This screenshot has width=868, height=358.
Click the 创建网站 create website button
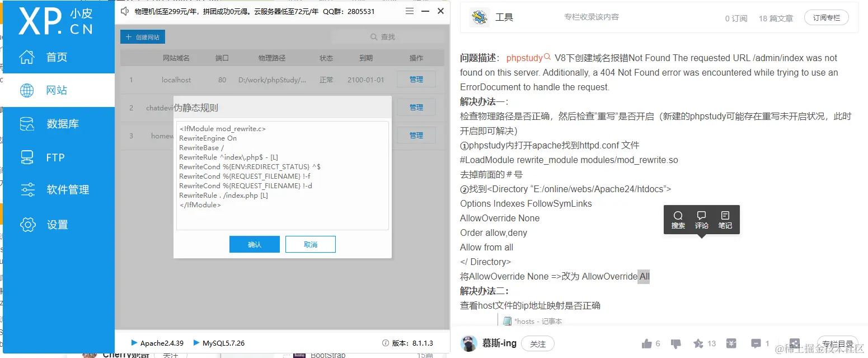[143, 37]
